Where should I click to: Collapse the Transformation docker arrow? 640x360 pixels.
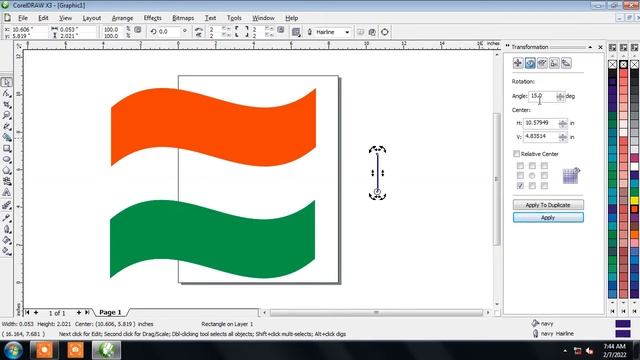(x=590, y=47)
